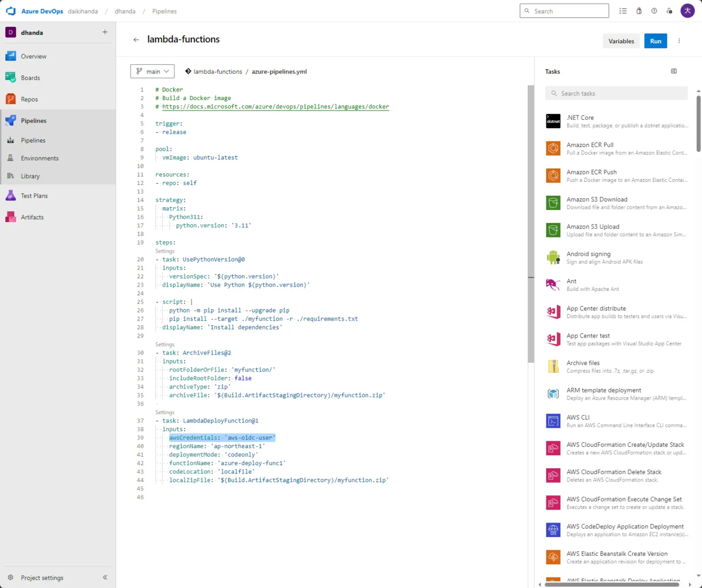Open Settings above ArchiveFiles@2 task
The image size is (702, 588).
165,345
